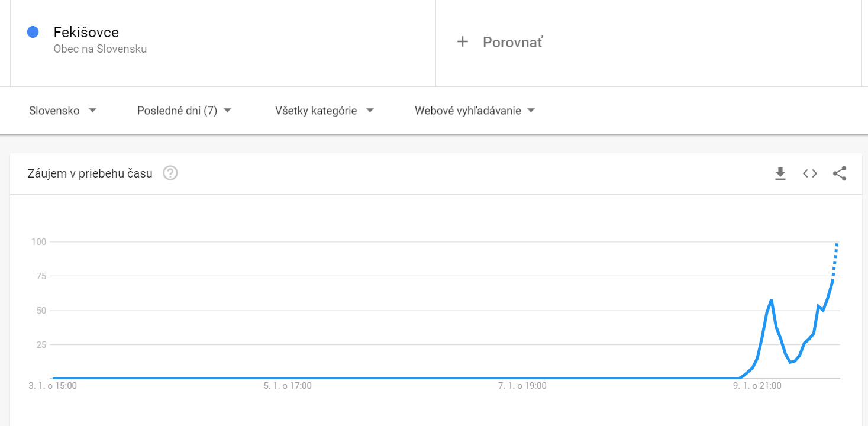Share the Záujem v priebehu času chart
The width and height of the screenshot is (868, 426).
pos(840,173)
